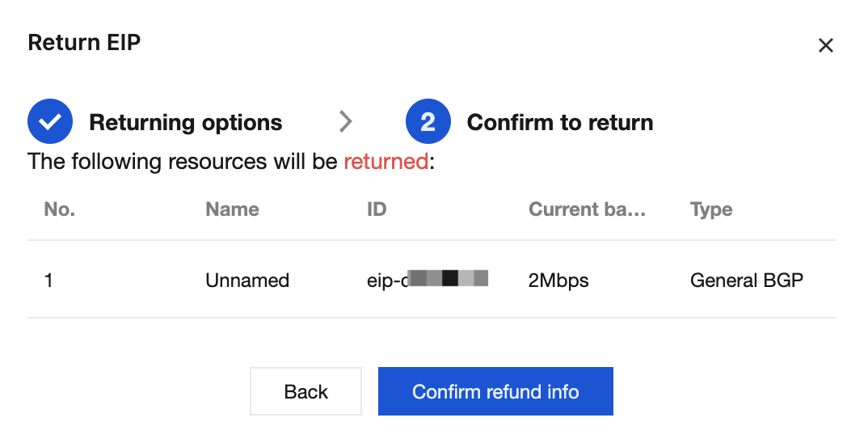This screenshot has height=443, width=868.
Task: Click the completed step checkmark icon
Action: pos(50,121)
